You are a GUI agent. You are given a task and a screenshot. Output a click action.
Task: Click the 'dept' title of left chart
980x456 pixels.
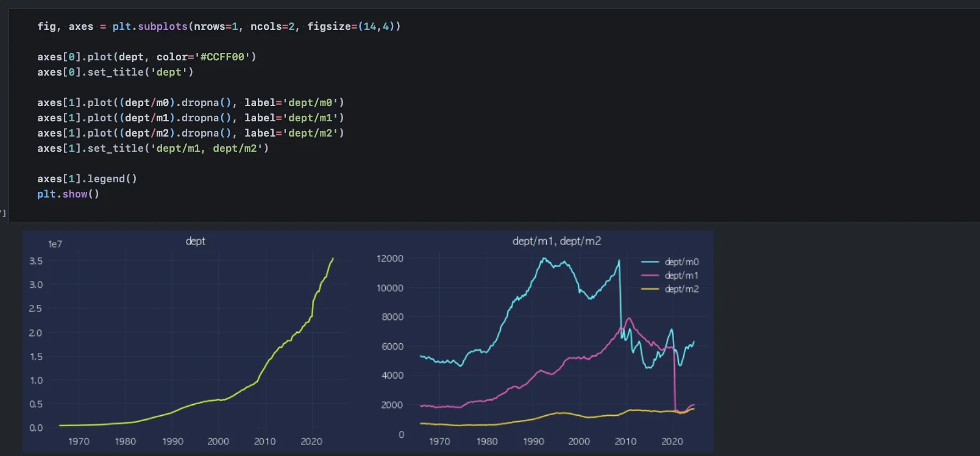195,241
